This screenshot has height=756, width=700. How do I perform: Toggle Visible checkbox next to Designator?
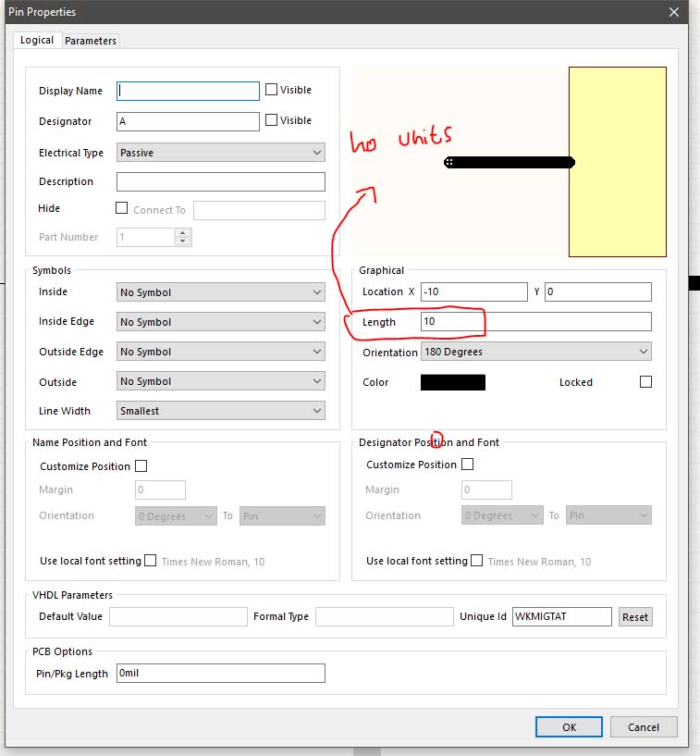pos(271,120)
